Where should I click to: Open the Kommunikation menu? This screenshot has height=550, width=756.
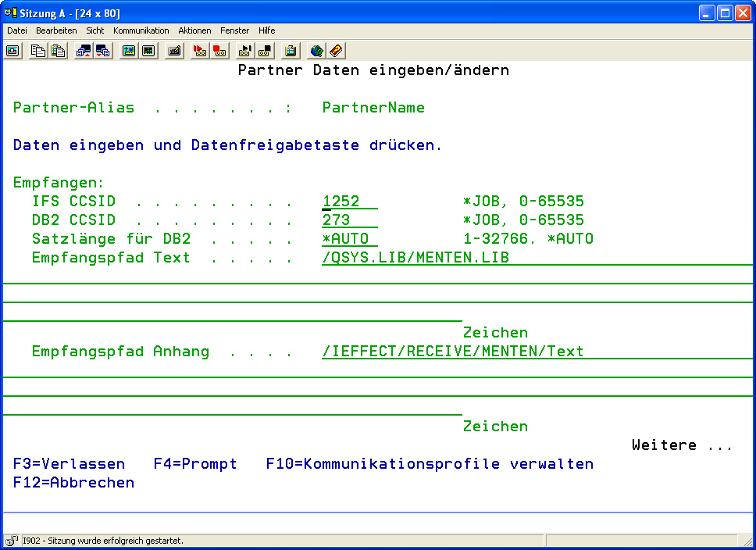click(141, 30)
